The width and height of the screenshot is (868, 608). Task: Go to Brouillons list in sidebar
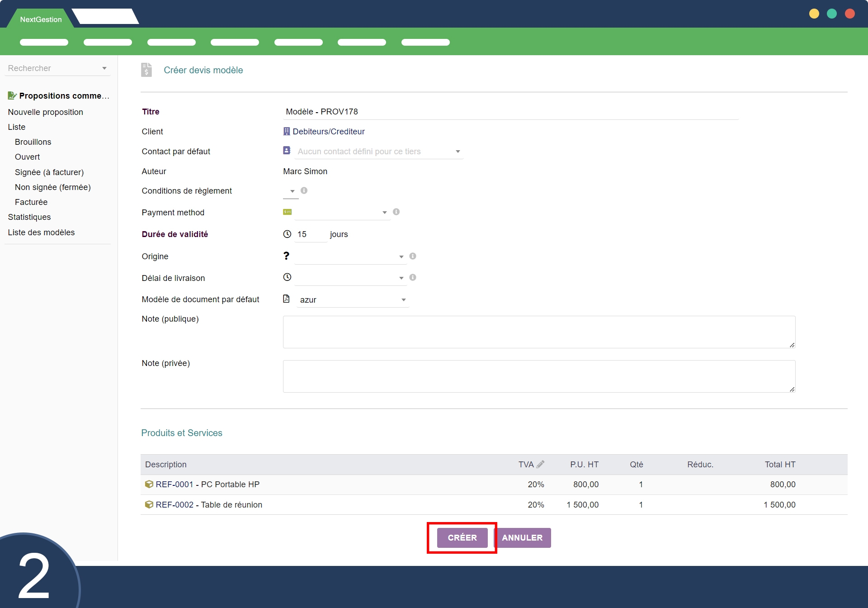tap(33, 142)
